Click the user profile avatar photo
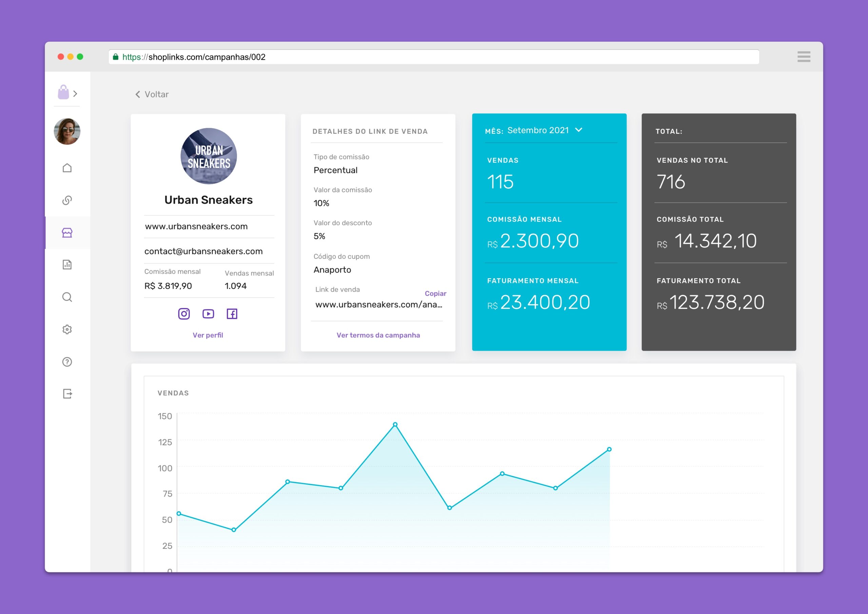The image size is (868, 614). pos(67,131)
